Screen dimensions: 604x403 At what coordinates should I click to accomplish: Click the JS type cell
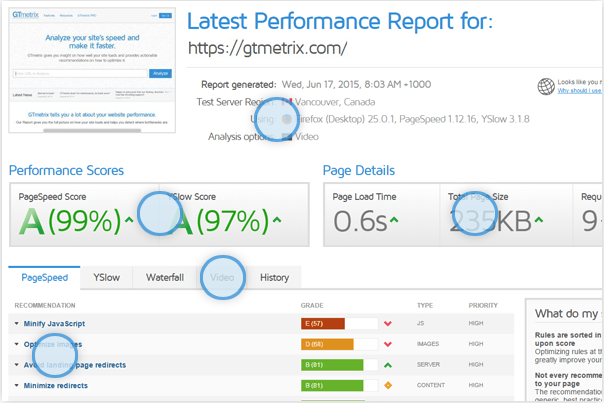tap(420, 323)
